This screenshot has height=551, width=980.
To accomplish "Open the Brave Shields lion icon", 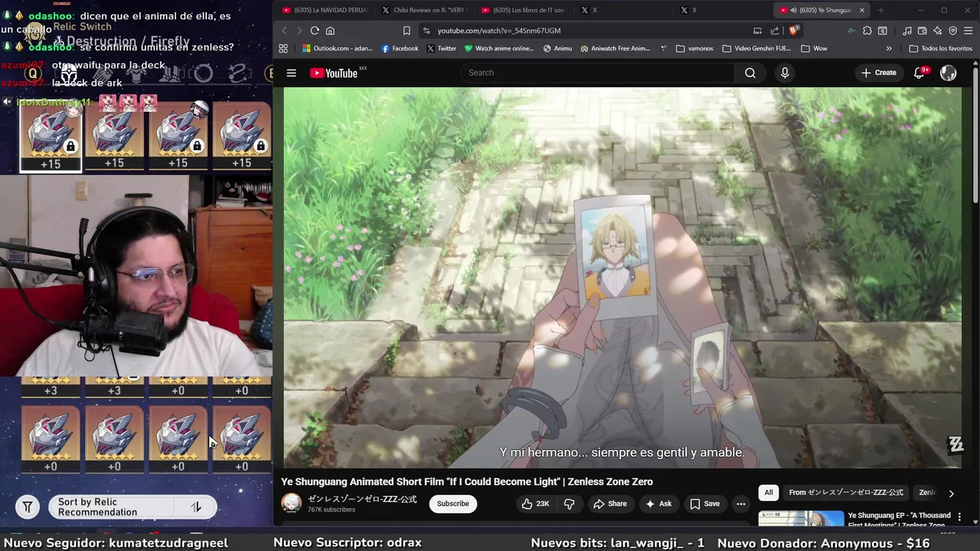I will pos(794,31).
